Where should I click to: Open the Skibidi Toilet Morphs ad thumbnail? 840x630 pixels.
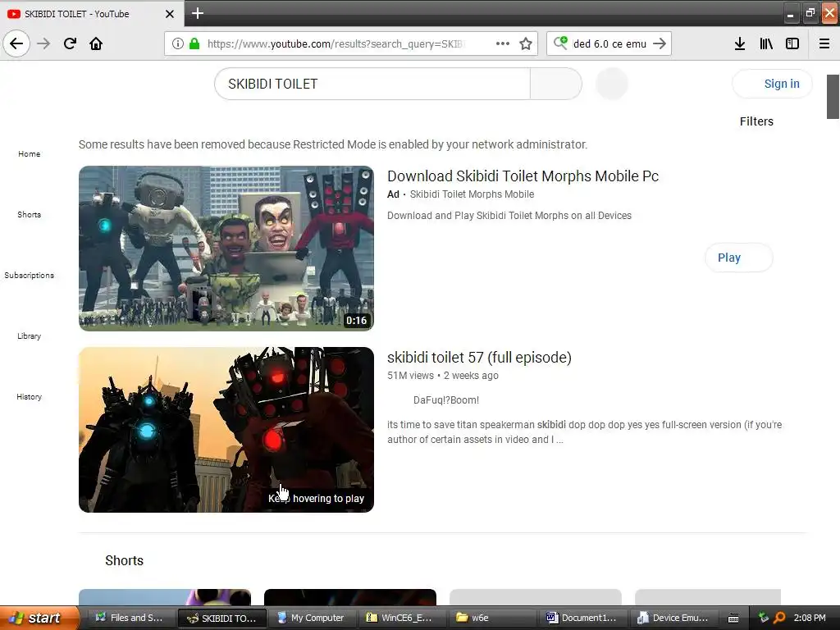226,248
